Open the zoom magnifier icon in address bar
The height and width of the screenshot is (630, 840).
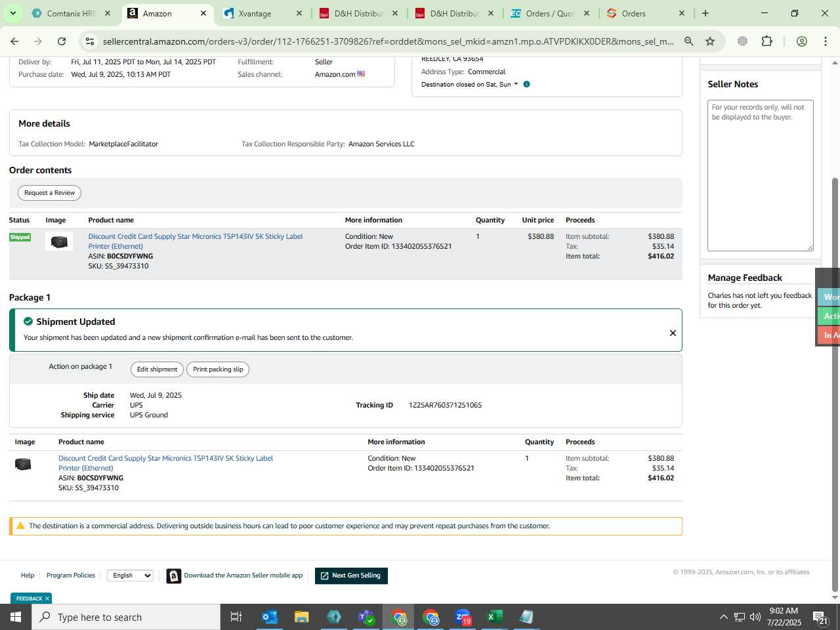[x=688, y=41]
